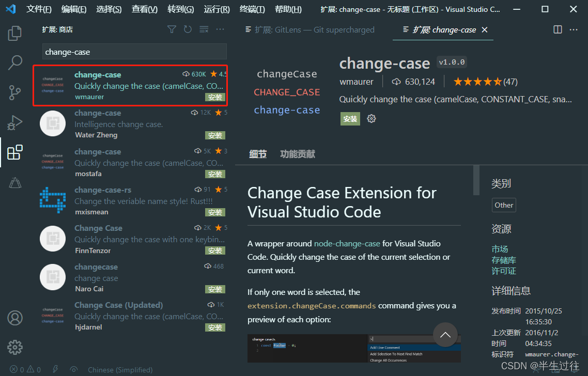
Task: Click the demo screenshot in README
Action: click(x=354, y=348)
